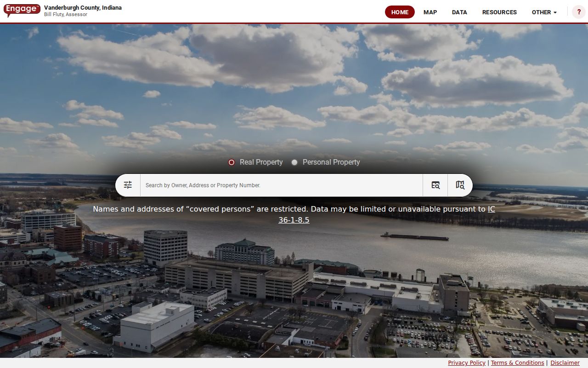Image resolution: width=588 pixels, height=368 pixels.
Task: Click the Bill Fluty, Assessor text
Action: pyautogui.click(x=66, y=15)
